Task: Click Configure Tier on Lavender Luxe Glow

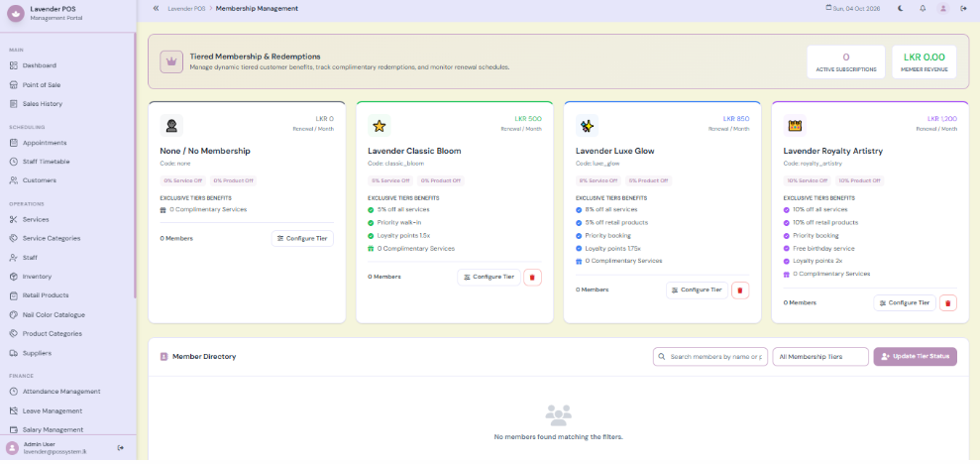Action: (697, 290)
